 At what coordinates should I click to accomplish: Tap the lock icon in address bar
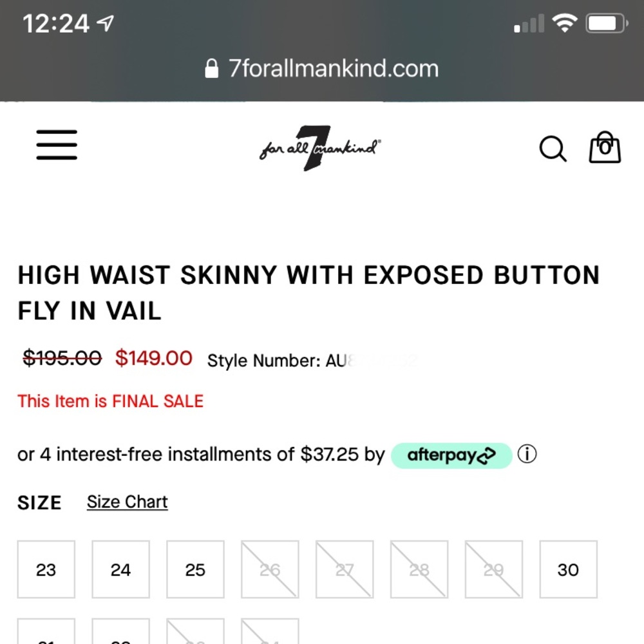pyautogui.click(x=211, y=69)
